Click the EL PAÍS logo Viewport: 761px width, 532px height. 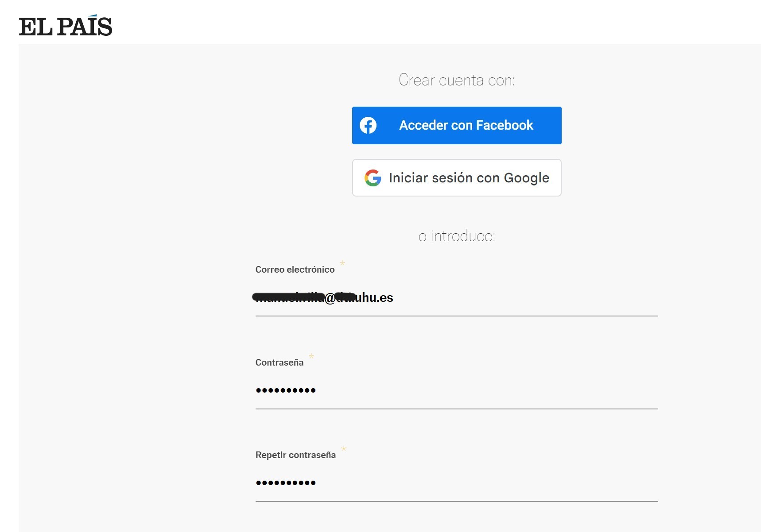tap(66, 26)
